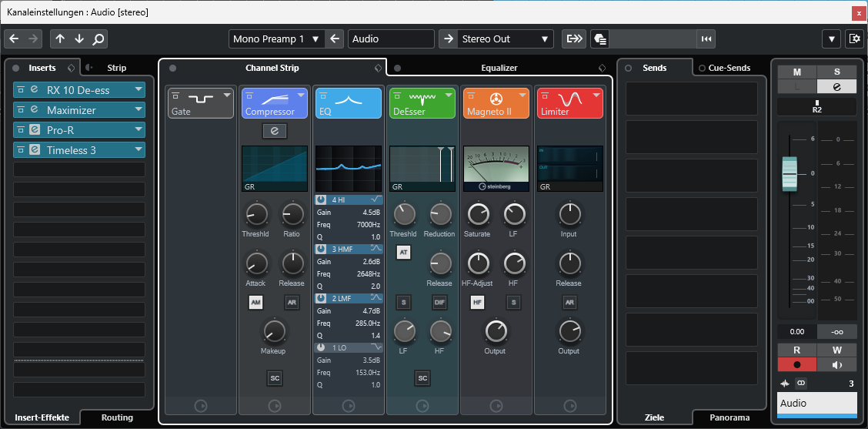Toggle compressor auto-release AR button

point(292,303)
